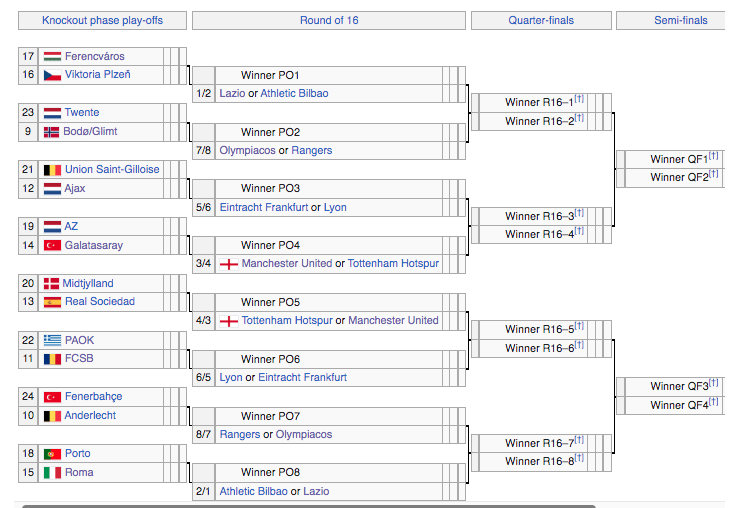Open the Semi-finals header link
The width and height of the screenshot is (739, 508).
click(x=681, y=20)
